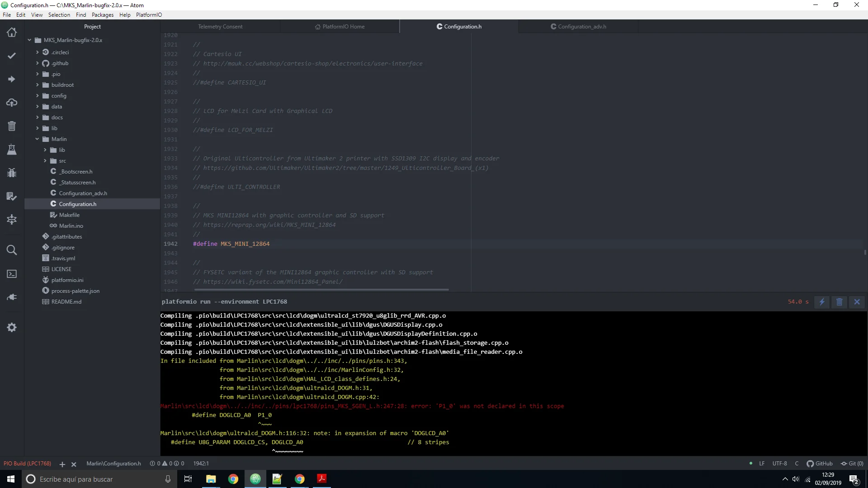Click the Debug bug icon in left toolbar

tap(12, 173)
